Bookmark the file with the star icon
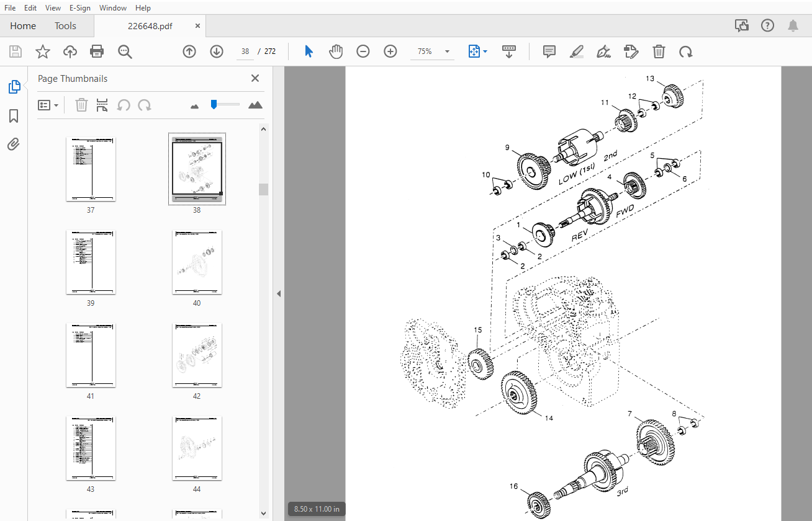The width and height of the screenshot is (812, 521). (42, 51)
